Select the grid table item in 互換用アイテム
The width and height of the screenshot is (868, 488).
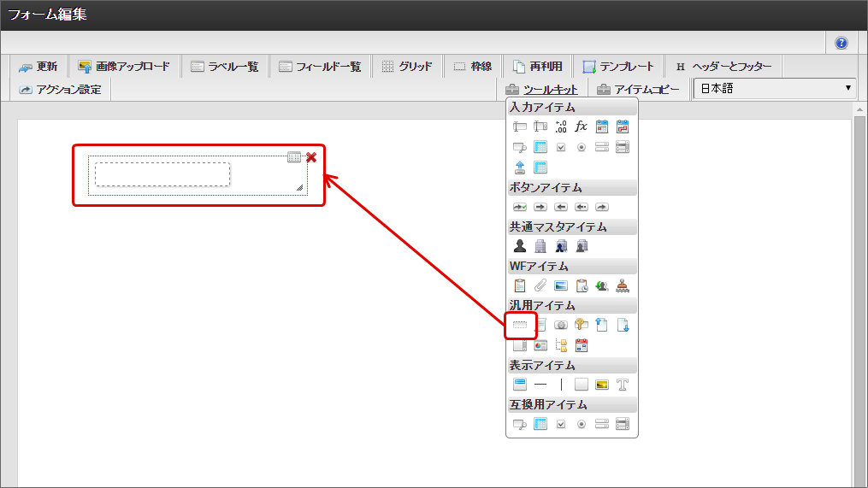pos(540,424)
